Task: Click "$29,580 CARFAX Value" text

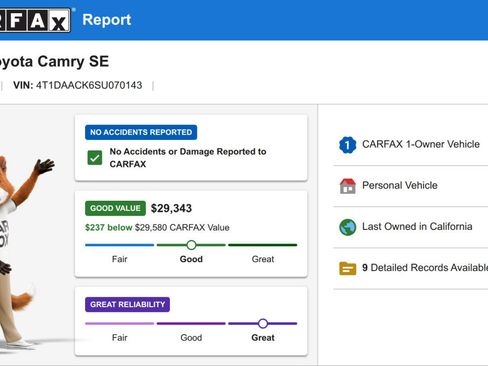Action: coord(182,228)
